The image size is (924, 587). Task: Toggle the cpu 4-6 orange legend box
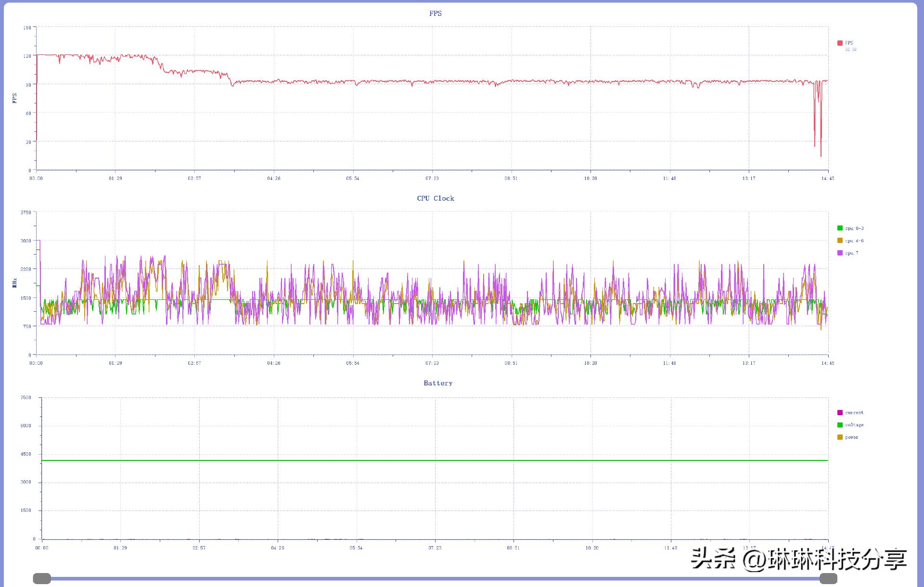click(840, 241)
